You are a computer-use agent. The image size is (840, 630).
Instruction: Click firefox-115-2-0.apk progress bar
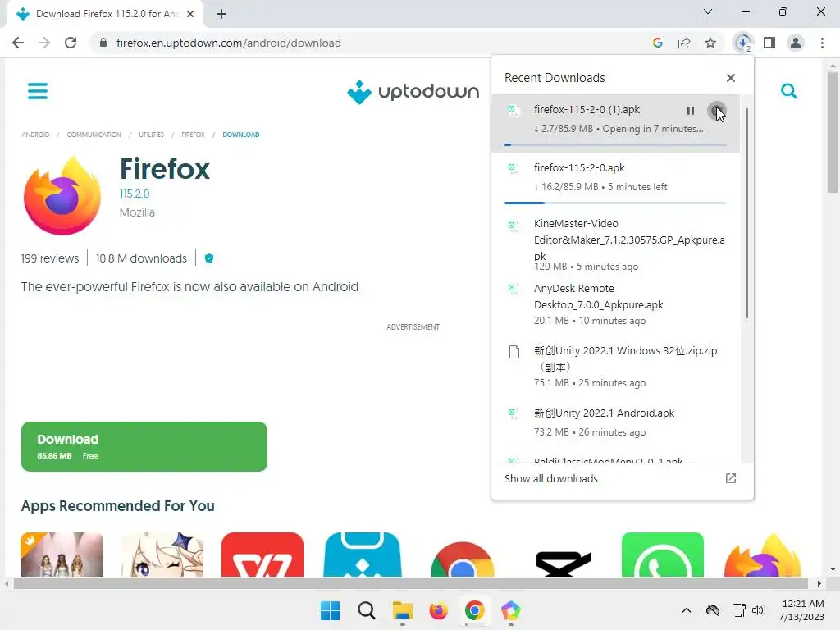[x=615, y=203]
